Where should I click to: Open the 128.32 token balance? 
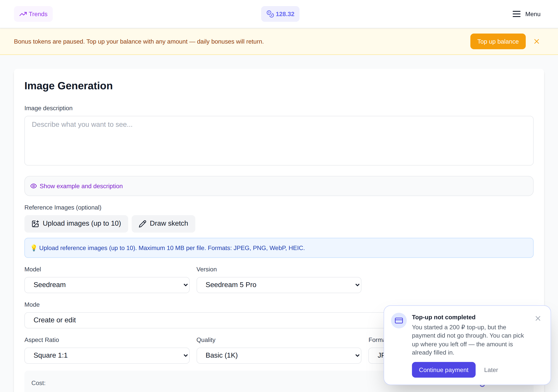pyautogui.click(x=280, y=14)
